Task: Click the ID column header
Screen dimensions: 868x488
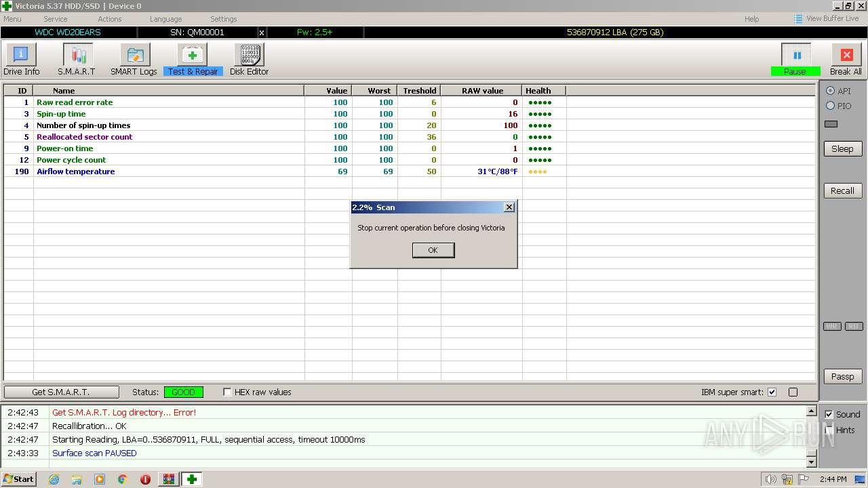Action: point(18,90)
